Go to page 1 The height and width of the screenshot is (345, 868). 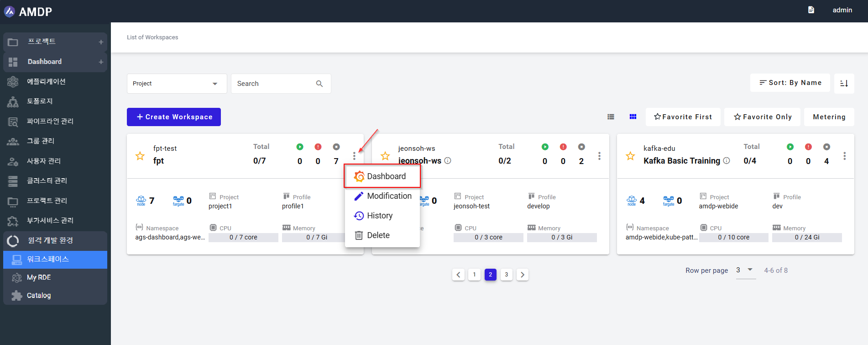pos(474,275)
